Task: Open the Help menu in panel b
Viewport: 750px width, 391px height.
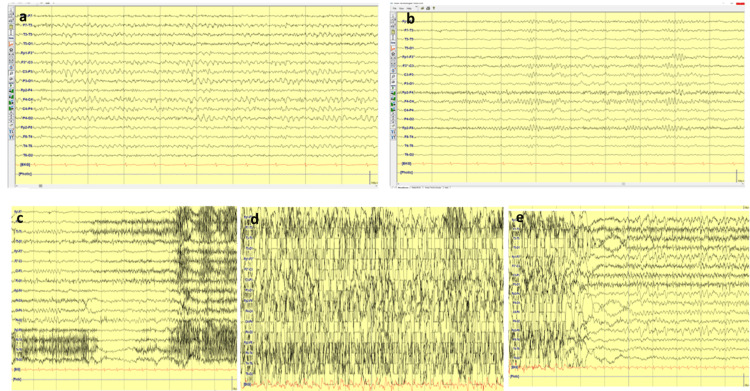Action: [409, 8]
